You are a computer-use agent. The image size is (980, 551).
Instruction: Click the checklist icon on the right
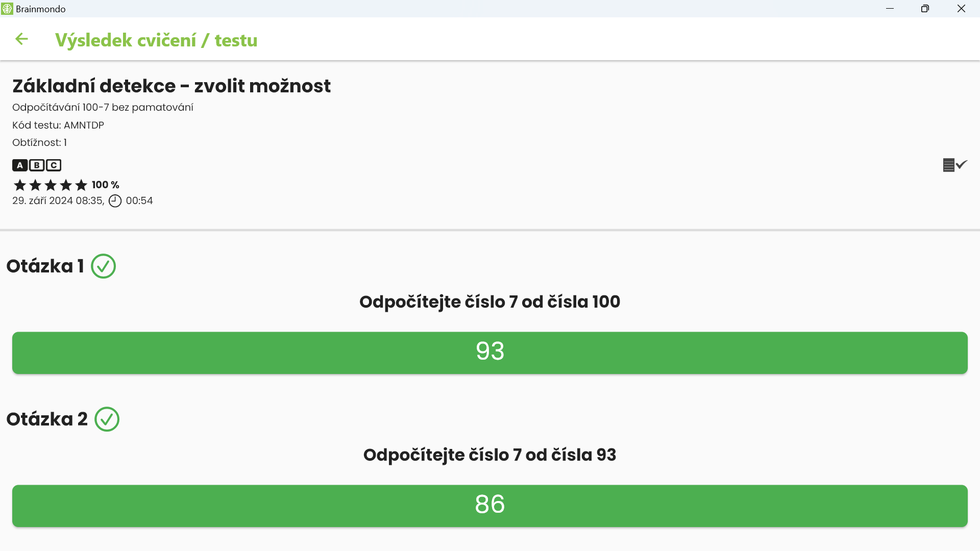(x=954, y=165)
